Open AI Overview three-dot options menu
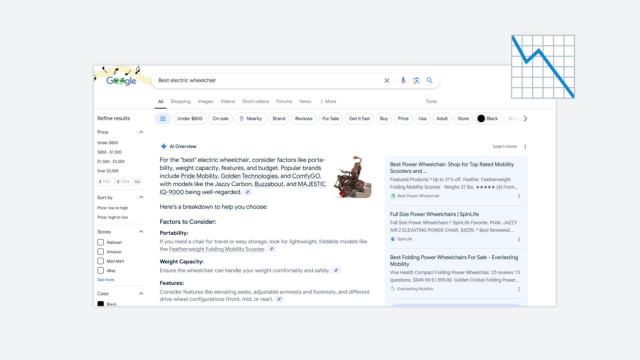Viewport: 640px width, 360px height. pyautogui.click(x=525, y=147)
